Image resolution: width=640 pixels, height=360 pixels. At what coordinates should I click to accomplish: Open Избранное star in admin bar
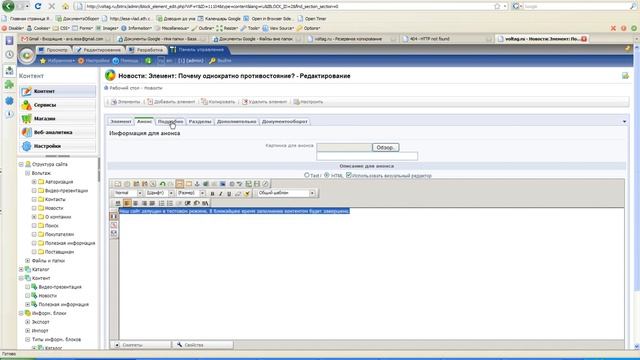(x=57, y=60)
